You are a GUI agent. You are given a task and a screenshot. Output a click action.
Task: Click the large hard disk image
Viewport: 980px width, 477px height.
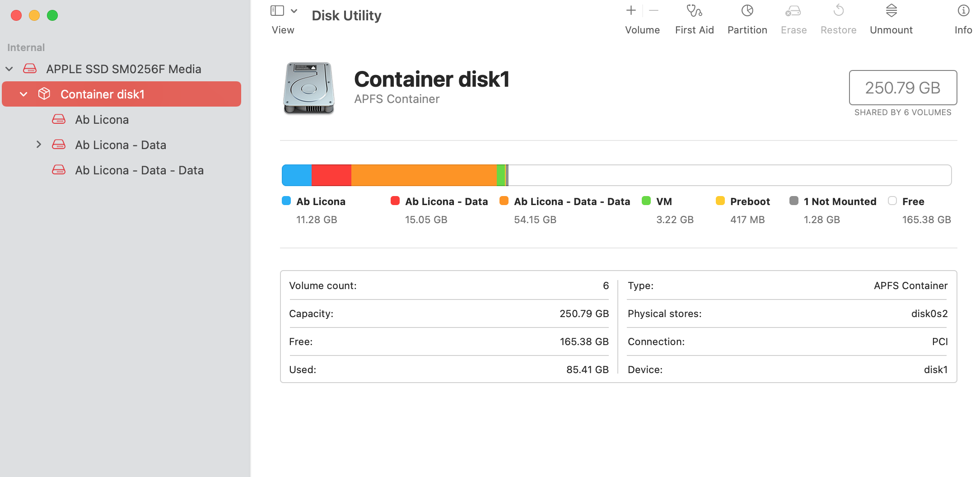click(x=309, y=88)
